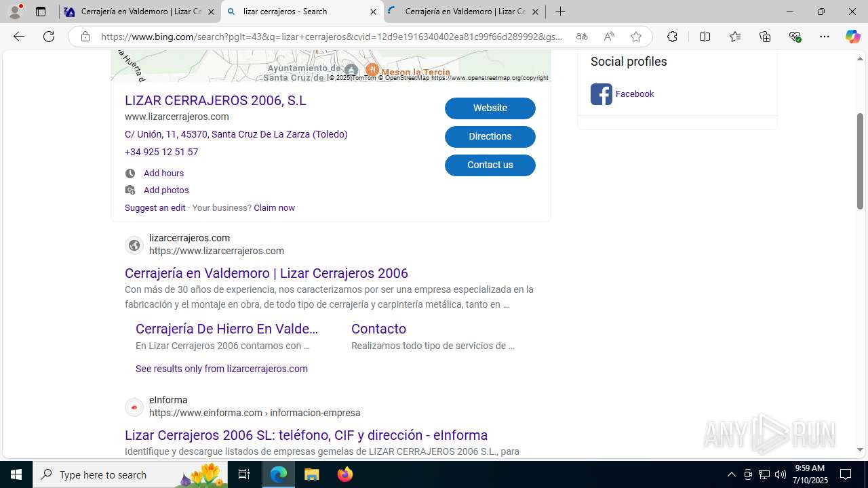Open a new browser tab
This screenshot has height=488, width=868.
point(560,12)
